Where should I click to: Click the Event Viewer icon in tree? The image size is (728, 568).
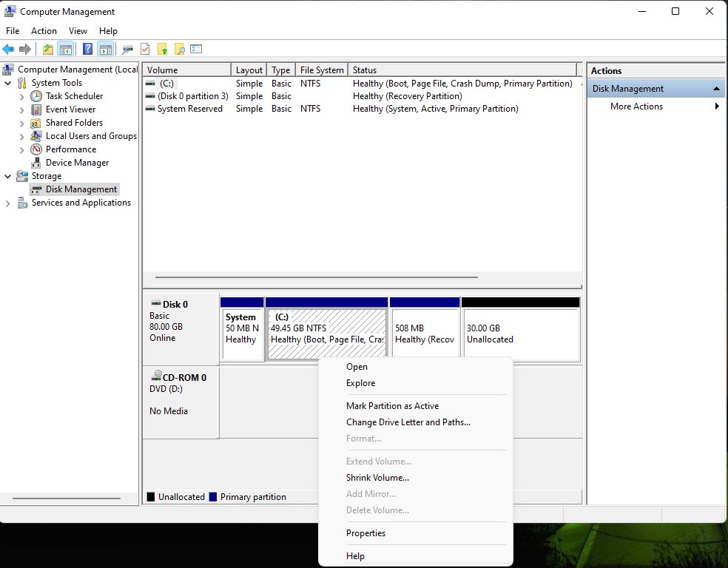[36, 109]
